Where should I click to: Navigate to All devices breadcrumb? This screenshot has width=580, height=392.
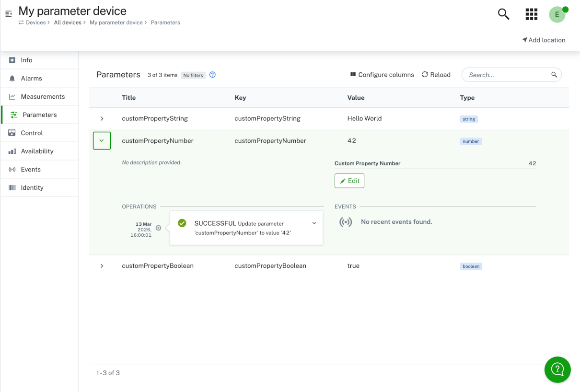(x=68, y=23)
